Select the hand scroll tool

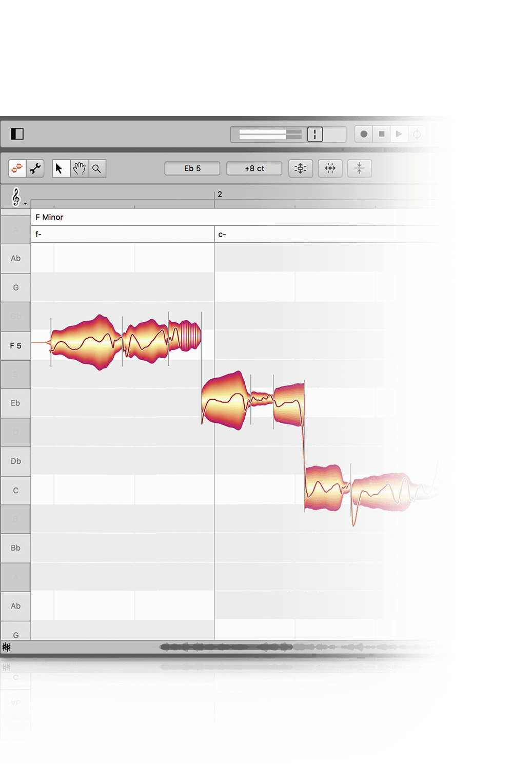(79, 168)
